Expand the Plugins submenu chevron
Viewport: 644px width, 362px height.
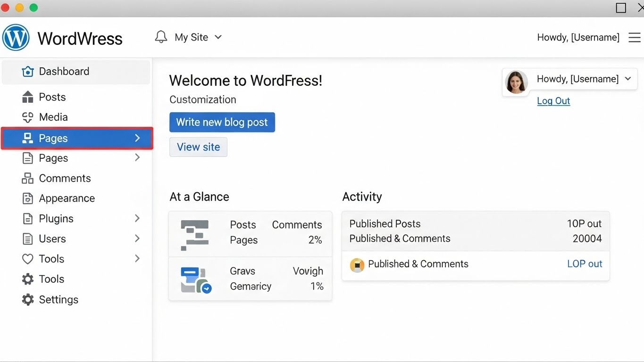[x=137, y=218]
